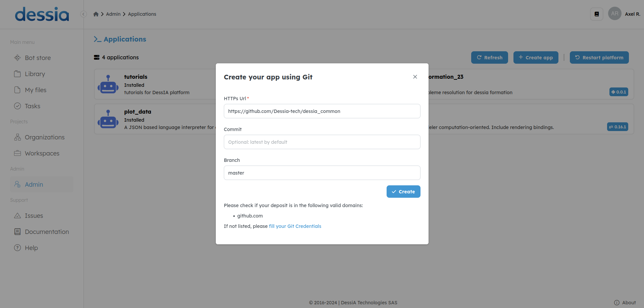The image size is (644, 308).
Task: Open the plot_data application title
Action: [x=138, y=112]
